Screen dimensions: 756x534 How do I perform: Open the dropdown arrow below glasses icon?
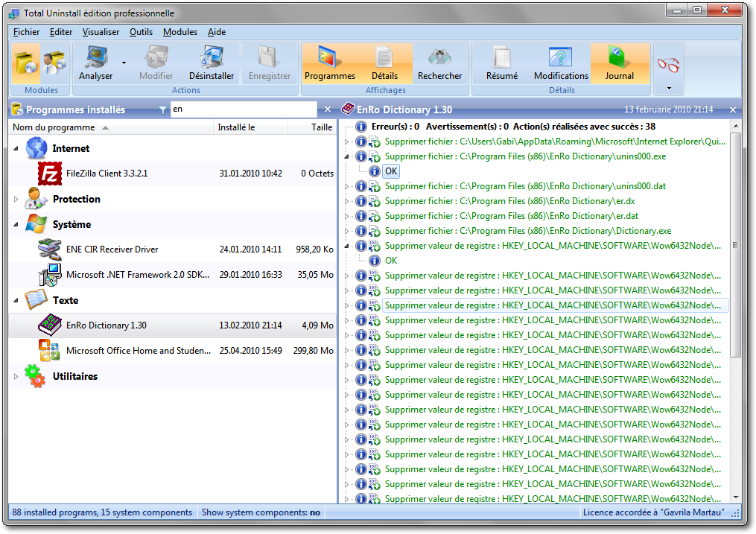click(x=669, y=89)
